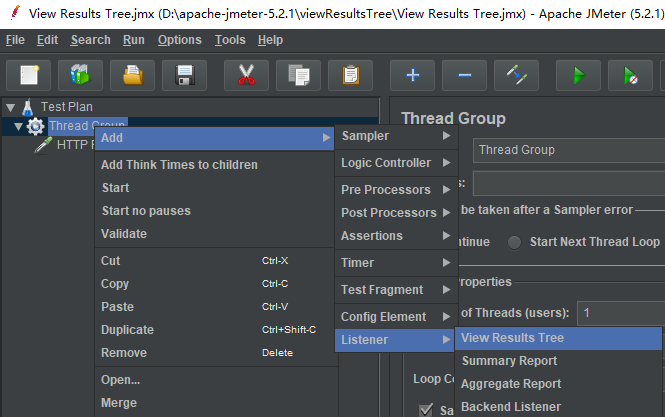Add an Aggregate Report listener
This screenshot has width=665, height=417.
point(558,383)
